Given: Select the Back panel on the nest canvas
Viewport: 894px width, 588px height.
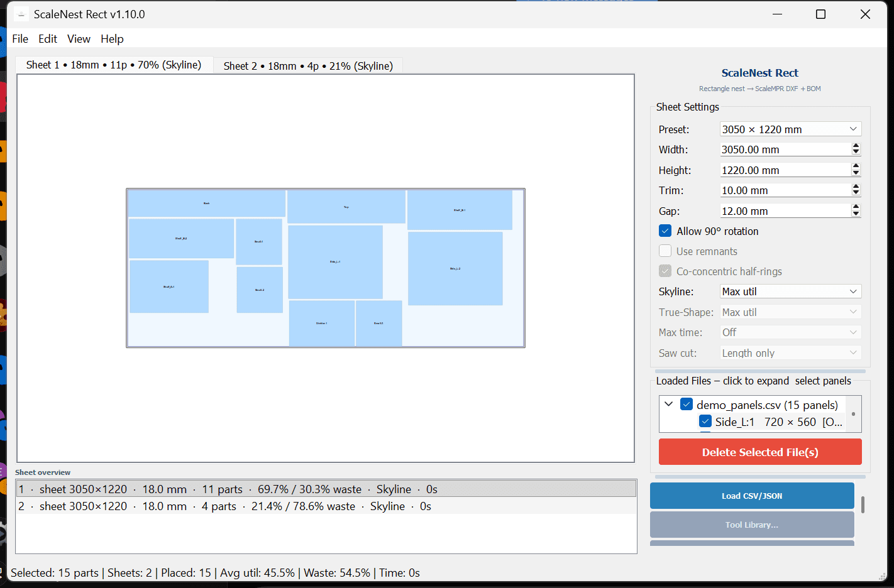Looking at the screenshot, I should 207,204.
